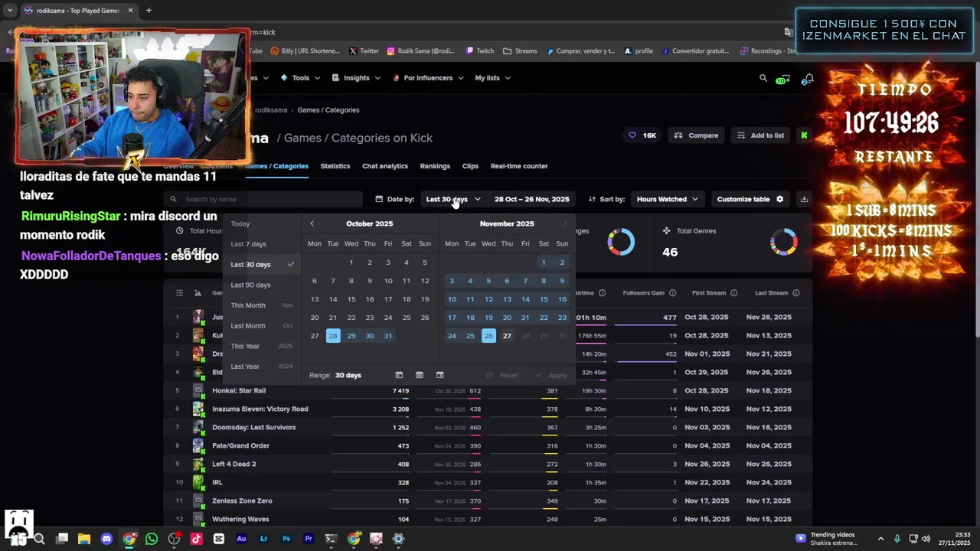Select Last 90 days preset
The image size is (980, 551).
(x=263, y=285)
